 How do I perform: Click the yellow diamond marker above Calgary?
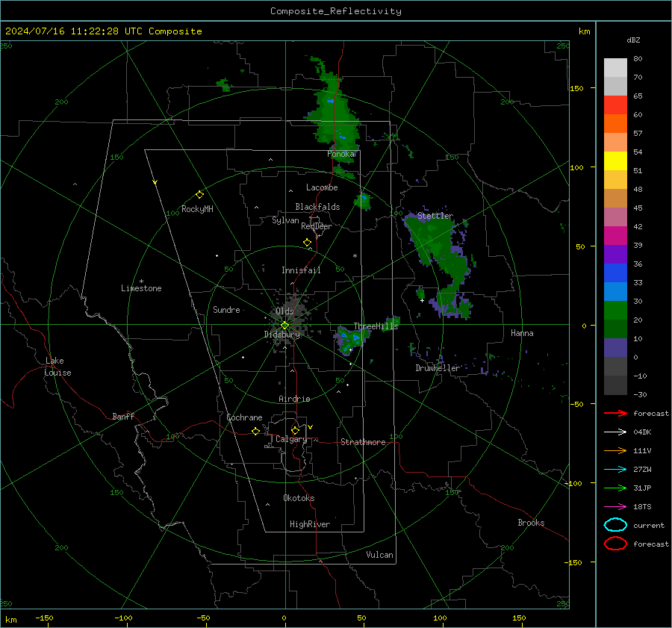tap(295, 430)
